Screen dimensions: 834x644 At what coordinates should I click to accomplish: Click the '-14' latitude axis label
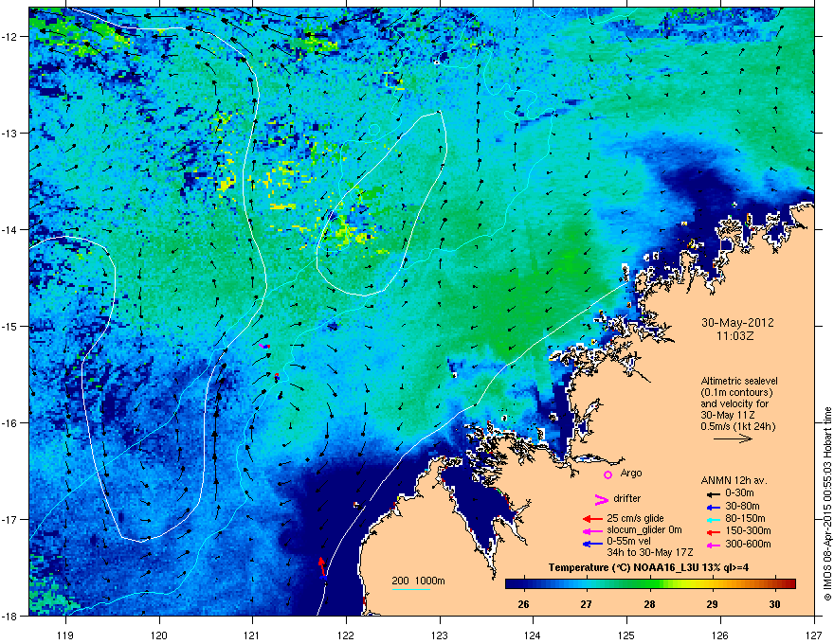coord(9,230)
